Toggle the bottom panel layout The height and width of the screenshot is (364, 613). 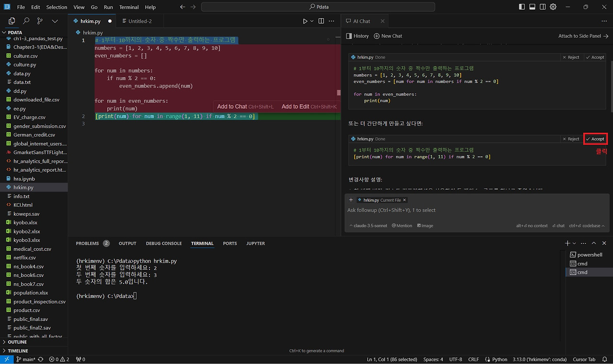pos(532,7)
